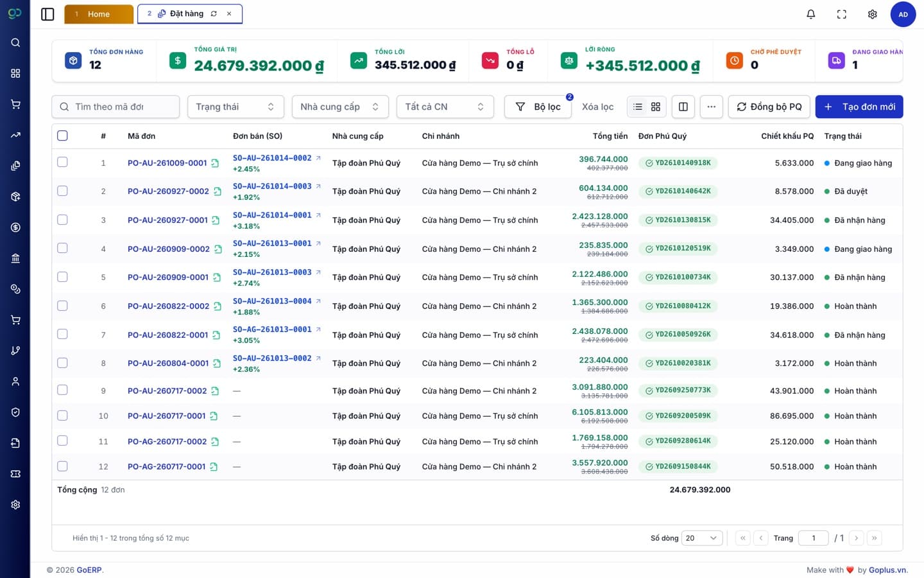Open the Tất cả CN branch dropdown
Viewport: 924px width, 578px height.
[x=445, y=107]
